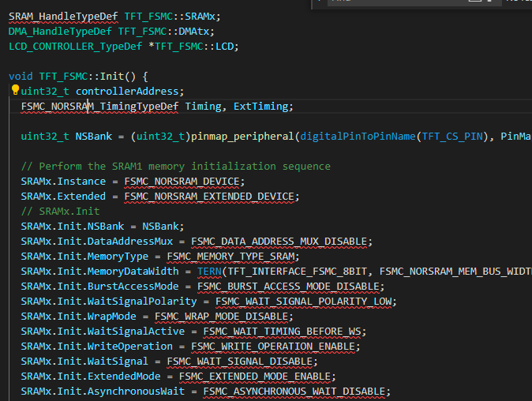The width and height of the screenshot is (532, 401).
Task: Click the DMAtx member name
Action: pos(193,32)
